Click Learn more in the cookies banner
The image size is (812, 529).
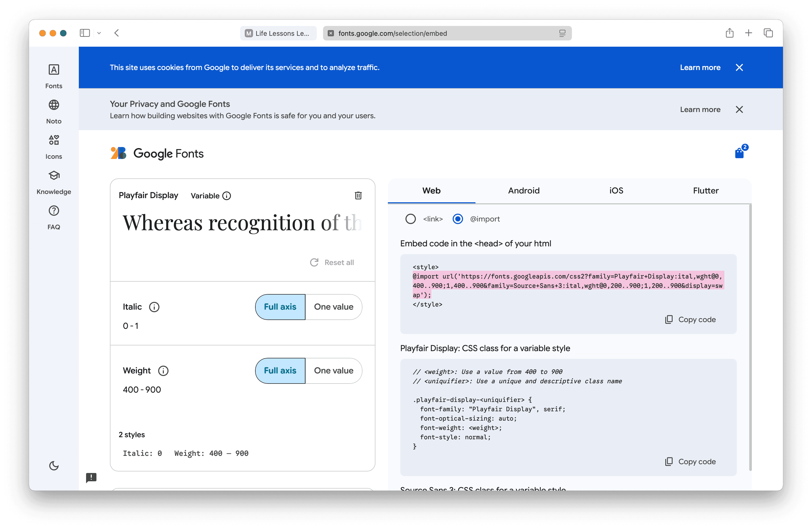[x=700, y=68]
